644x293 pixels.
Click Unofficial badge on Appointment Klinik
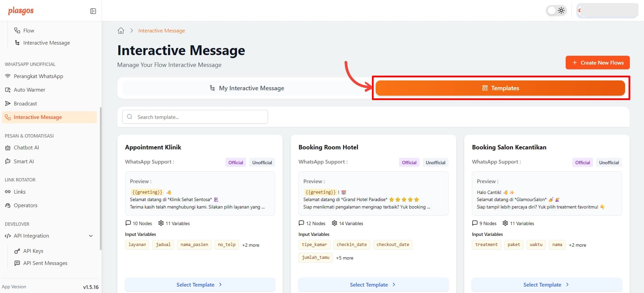[x=262, y=163]
